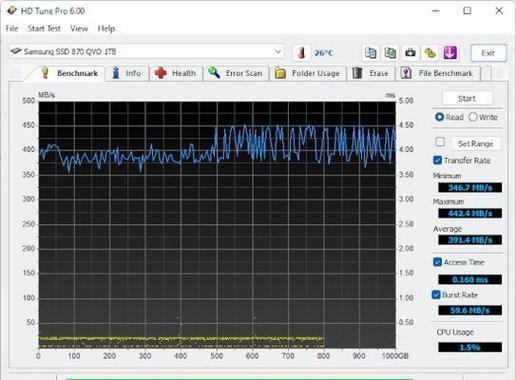516x380 pixels.
Task: Click the copy screenshot toolbar icon
Action: pos(390,53)
